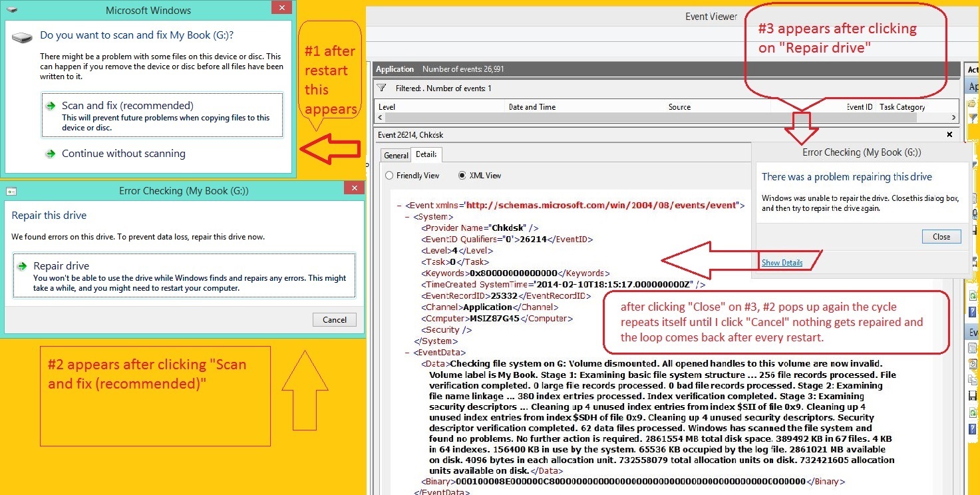Choose Scan and fix (recommended)
Image resolution: width=980 pixels, height=495 pixels.
point(162,116)
